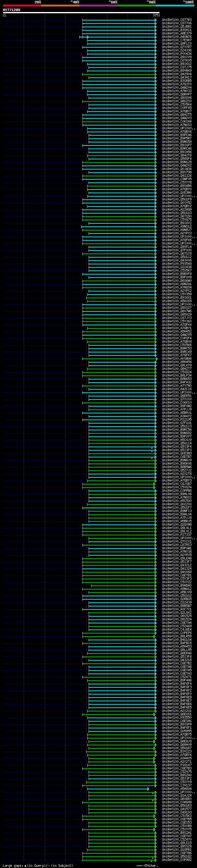Select hit UniRef100_Q1AJZ4
This screenshot has width=197, height=868.
pos(176,795)
